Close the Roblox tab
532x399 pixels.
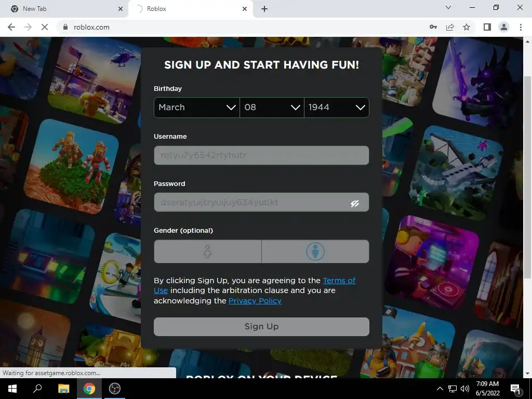pyautogui.click(x=244, y=9)
